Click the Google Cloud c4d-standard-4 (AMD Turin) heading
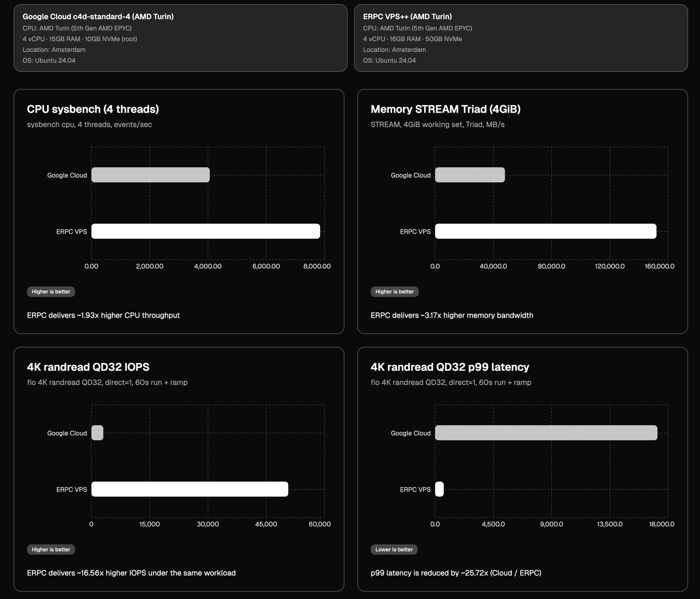Image resolution: width=700 pixels, height=599 pixels. point(98,17)
